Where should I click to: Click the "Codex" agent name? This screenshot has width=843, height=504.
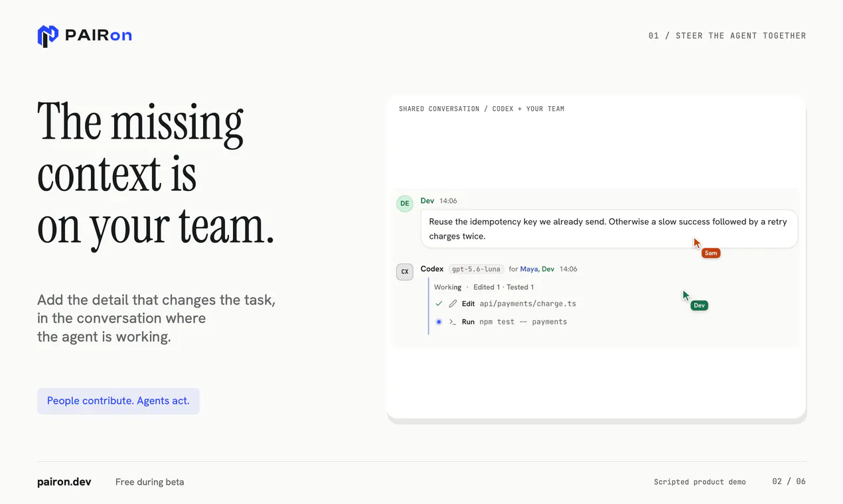[x=432, y=269]
